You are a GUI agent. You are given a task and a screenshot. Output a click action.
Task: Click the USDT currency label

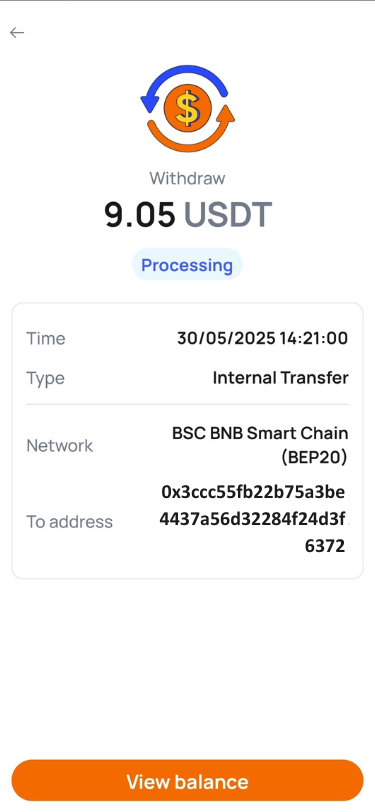coord(228,214)
